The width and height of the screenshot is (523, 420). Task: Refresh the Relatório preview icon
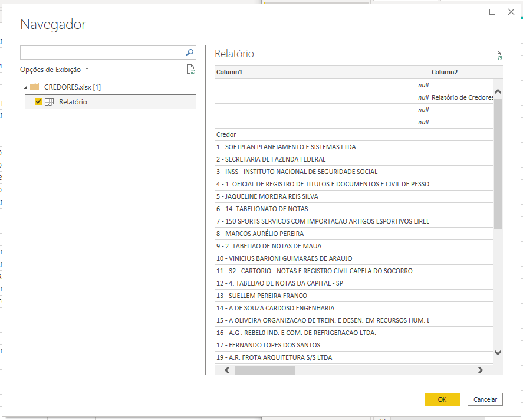coord(497,55)
